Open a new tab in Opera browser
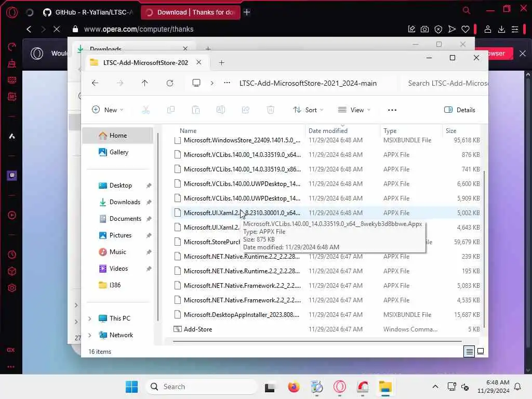 coord(247,12)
